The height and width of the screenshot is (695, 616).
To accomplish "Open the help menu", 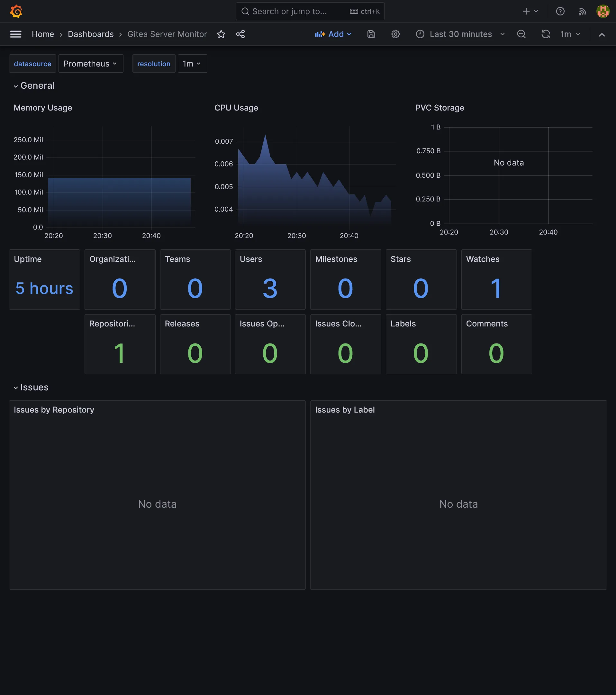I will click(x=560, y=11).
